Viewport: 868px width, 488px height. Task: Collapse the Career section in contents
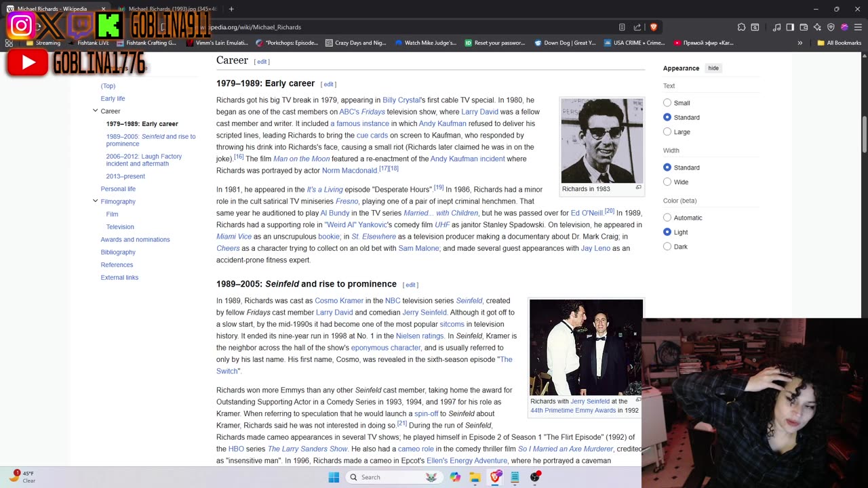95,111
